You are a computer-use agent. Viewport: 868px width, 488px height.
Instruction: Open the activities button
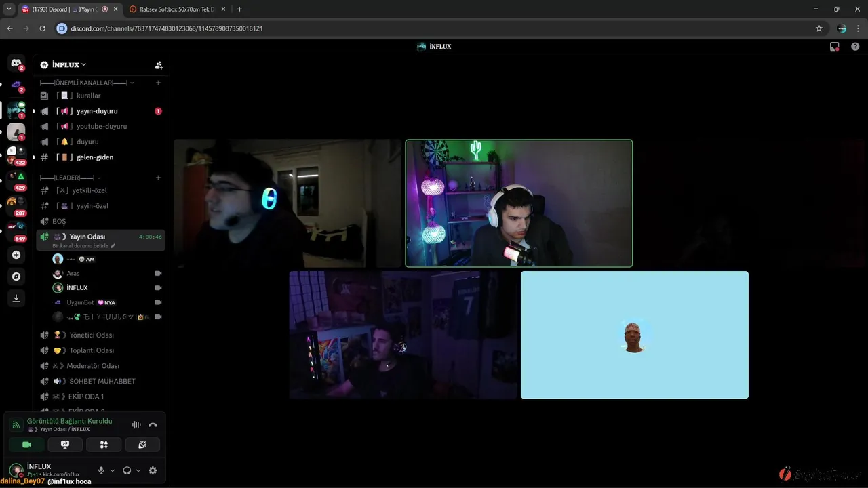pyautogui.click(x=104, y=445)
